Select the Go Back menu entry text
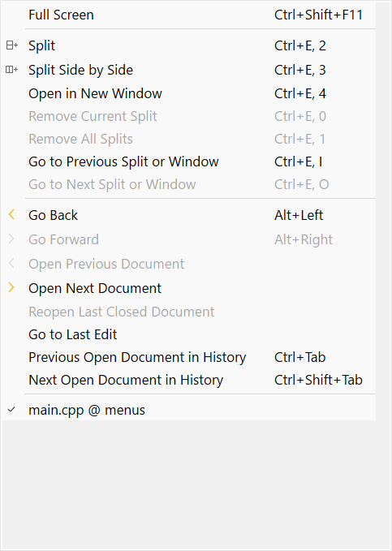The width and height of the screenshot is (392, 551). click(x=53, y=215)
